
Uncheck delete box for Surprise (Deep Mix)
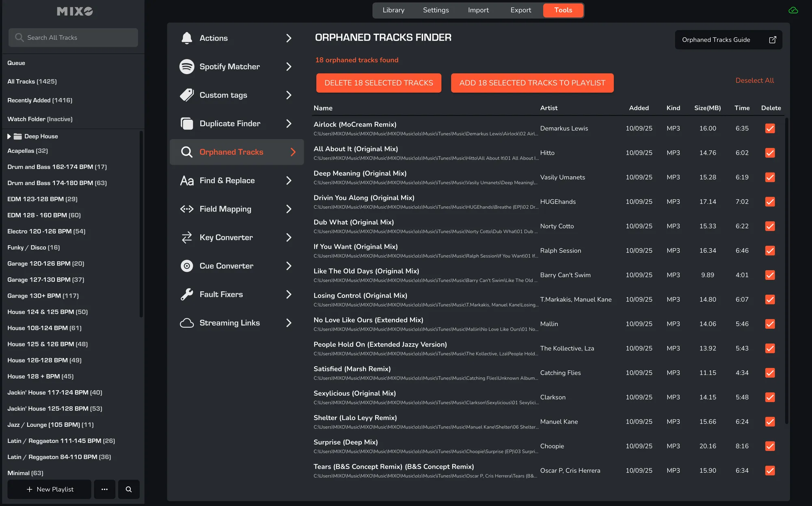[770, 446]
